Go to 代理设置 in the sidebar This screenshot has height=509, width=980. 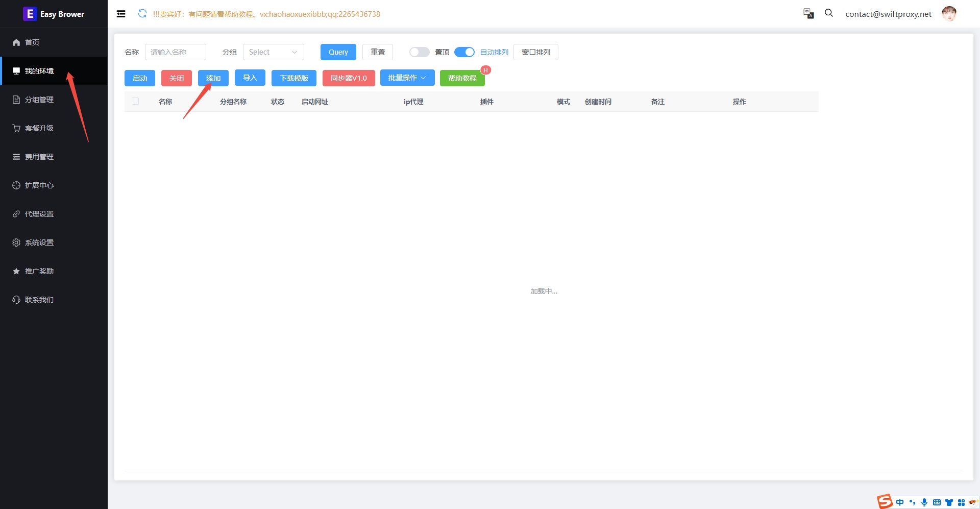tap(39, 214)
